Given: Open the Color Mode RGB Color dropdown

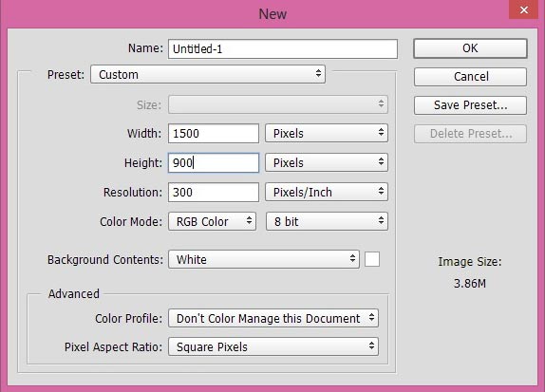Looking at the screenshot, I should coord(212,221).
